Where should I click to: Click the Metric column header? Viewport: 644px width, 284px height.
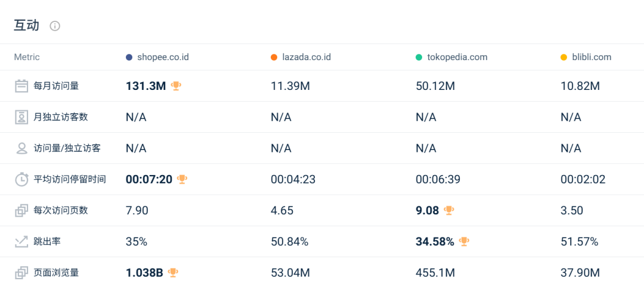[x=27, y=57]
